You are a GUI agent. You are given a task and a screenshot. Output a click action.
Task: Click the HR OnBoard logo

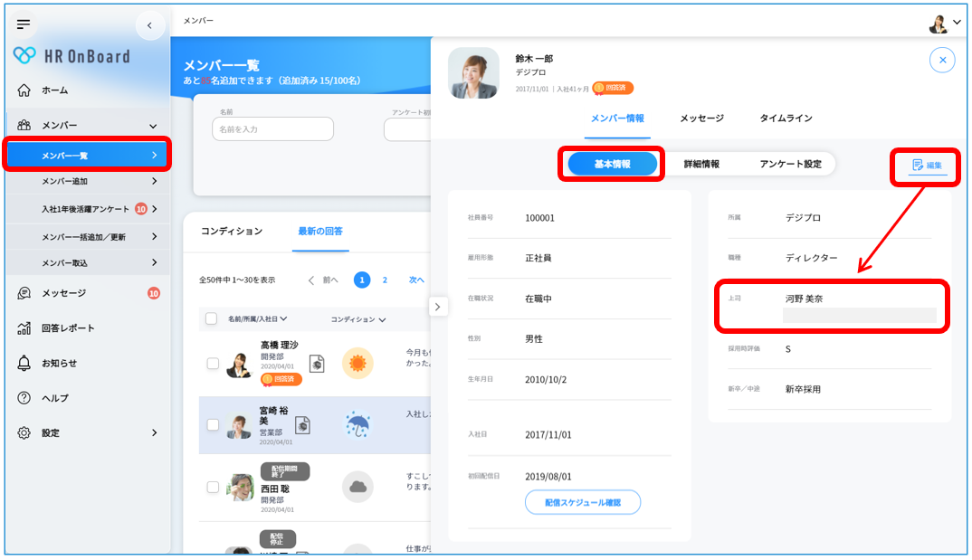pos(71,56)
